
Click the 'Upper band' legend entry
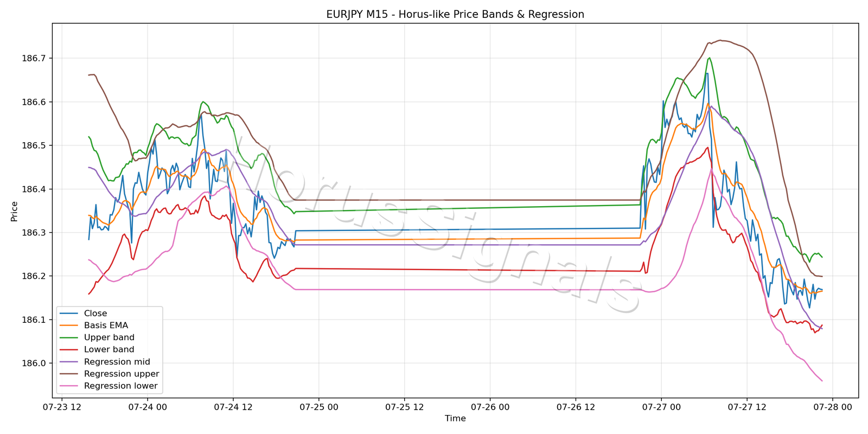coord(97,337)
